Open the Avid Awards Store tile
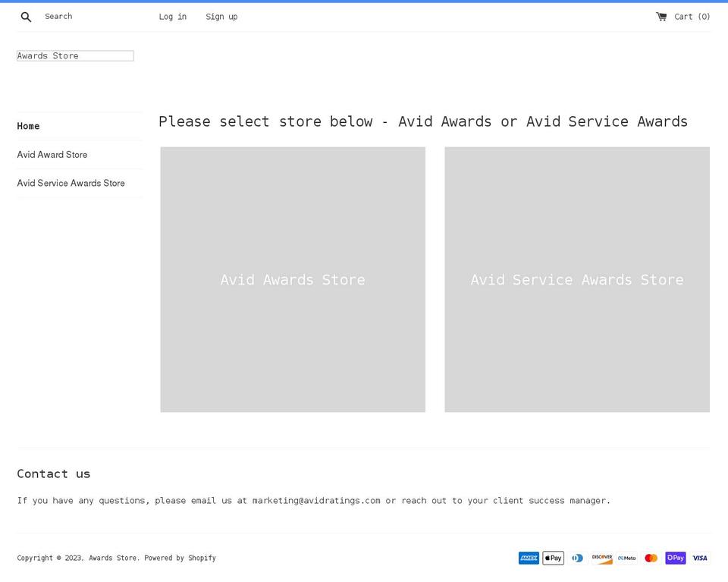The image size is (728, 582). click(x=293, y=280)
